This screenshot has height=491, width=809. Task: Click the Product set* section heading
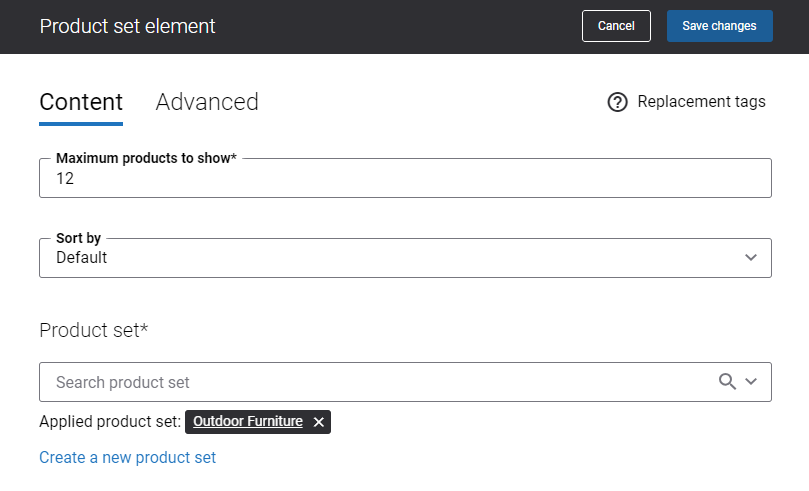click(x=94, y=330)
